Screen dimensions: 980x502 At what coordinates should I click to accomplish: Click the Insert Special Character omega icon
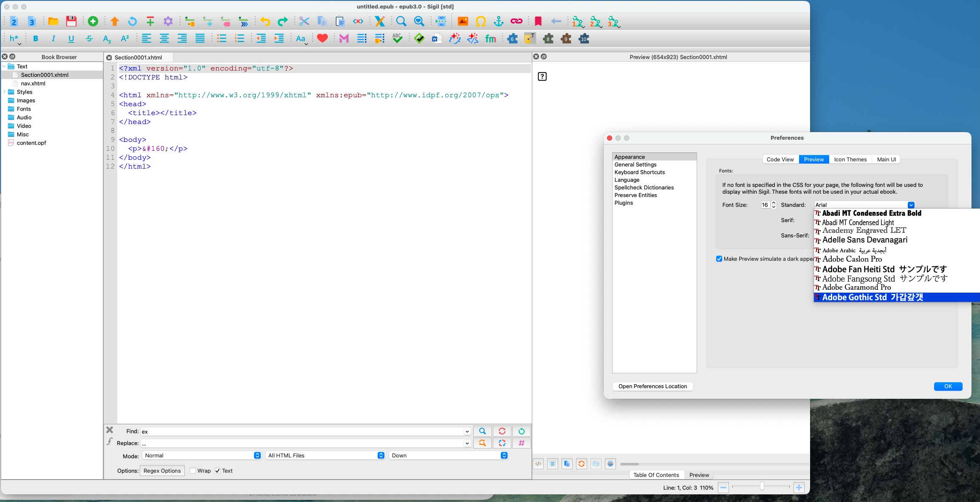480,21
